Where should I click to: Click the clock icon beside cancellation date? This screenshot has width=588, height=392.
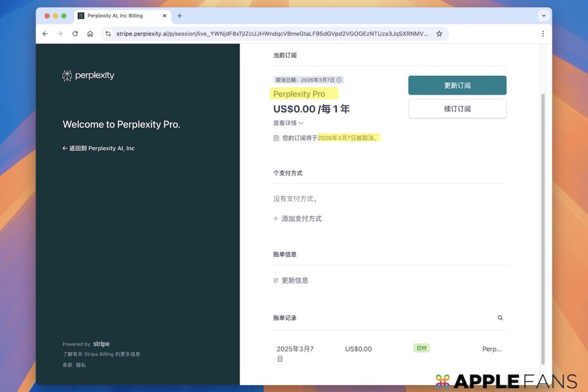[339, 80]
